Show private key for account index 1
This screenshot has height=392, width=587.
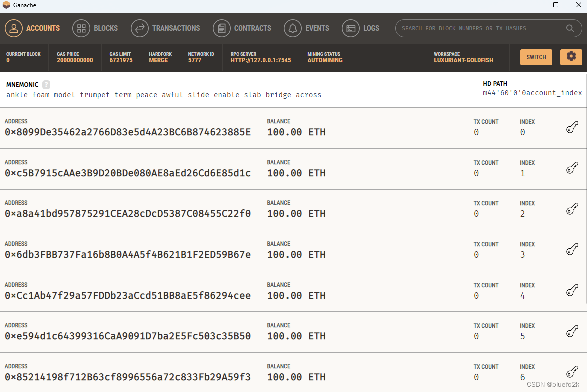click(x=572, y=168)
